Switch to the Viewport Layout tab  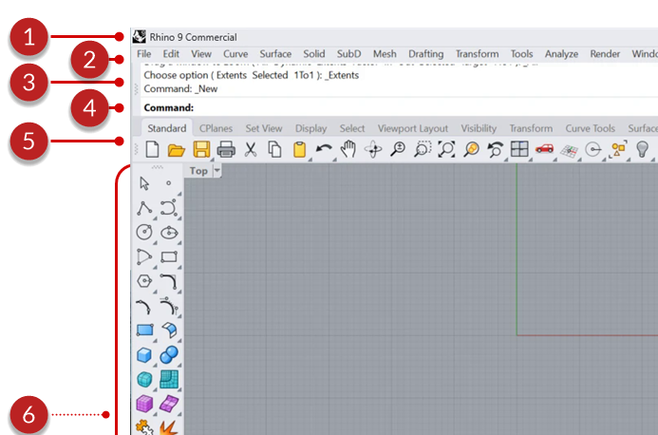point(413,128)
